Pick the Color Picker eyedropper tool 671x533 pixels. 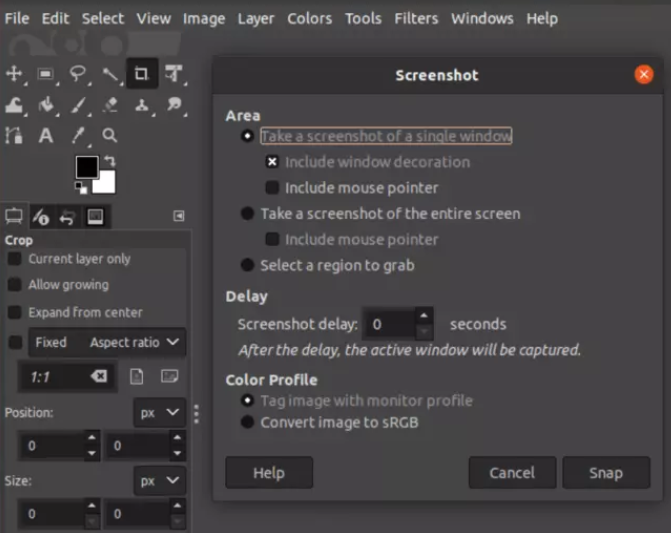point(78,136)
